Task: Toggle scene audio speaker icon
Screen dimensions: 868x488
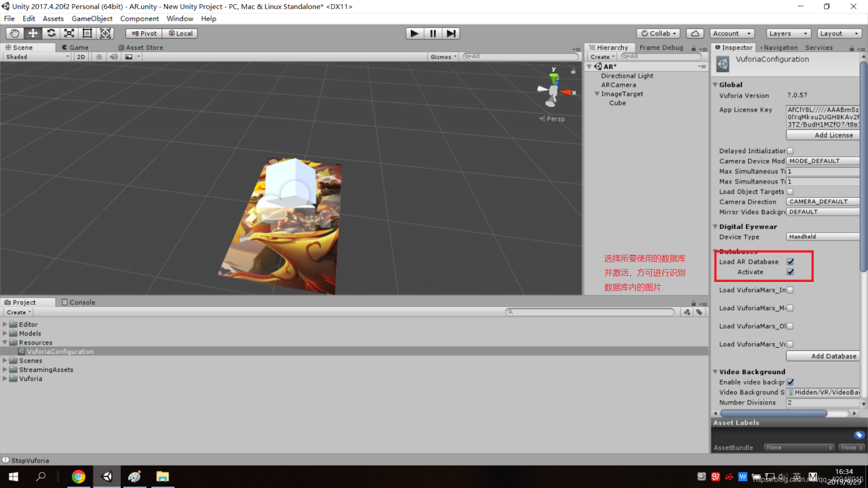Action: (113, 57)
